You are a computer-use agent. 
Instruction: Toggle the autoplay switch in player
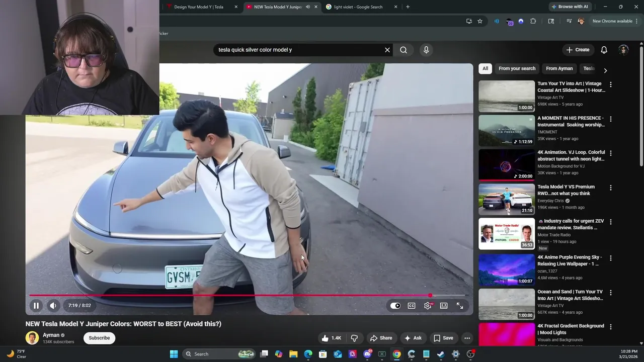395,306
